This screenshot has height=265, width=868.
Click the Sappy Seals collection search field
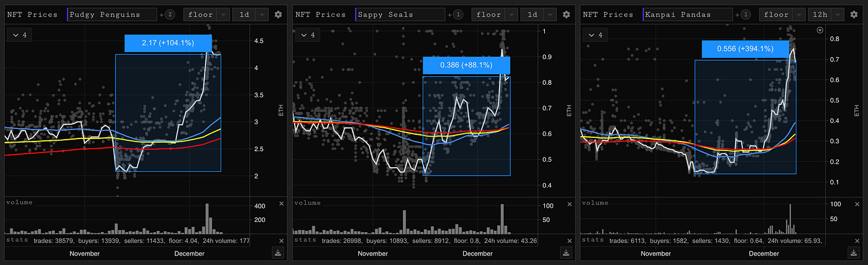pyautogui.click(x=400, y=14)
